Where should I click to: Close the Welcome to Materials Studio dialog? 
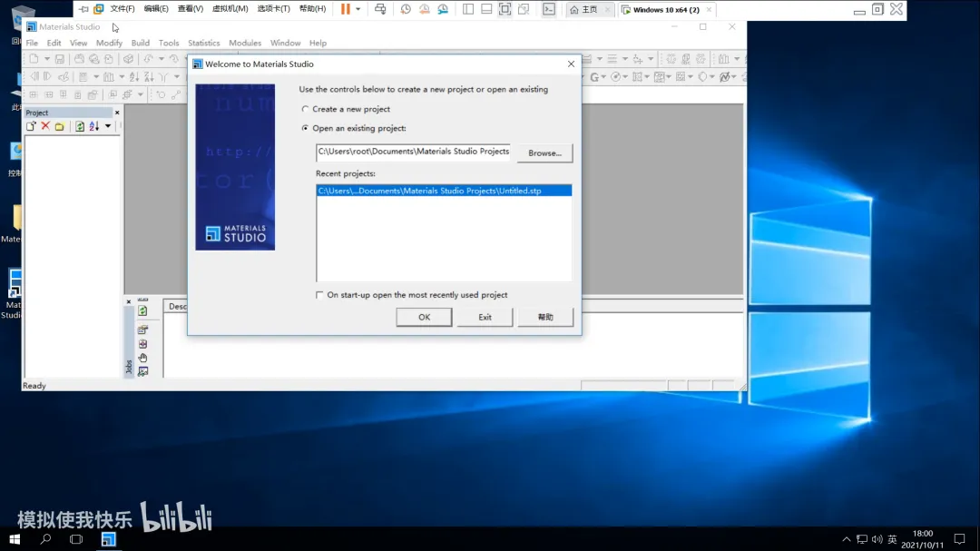571,64
